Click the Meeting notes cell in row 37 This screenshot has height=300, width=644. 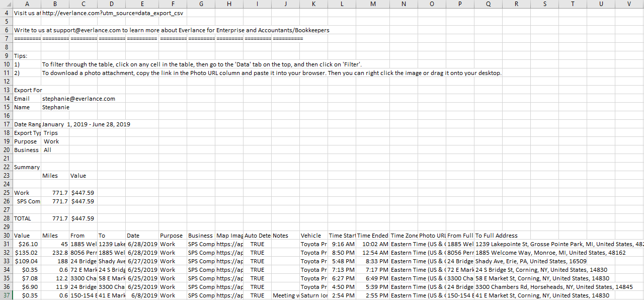tap(285, 295)
